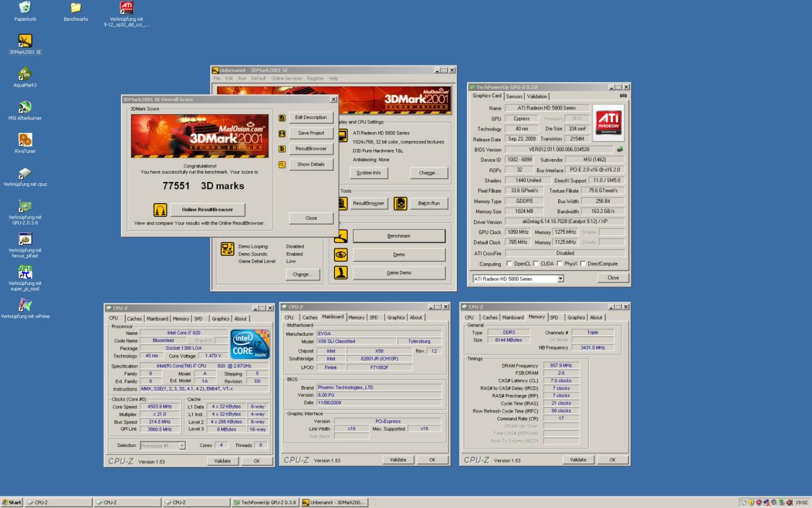This screenshot has height=508, width=812.
Task: Launch RivaTuner desktop icon
Action: (25, 140)
